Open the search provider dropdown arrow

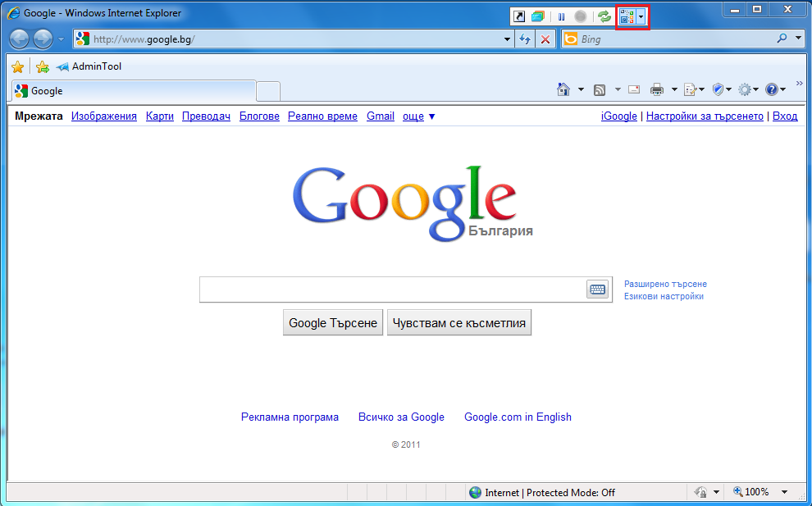(799, 39)
